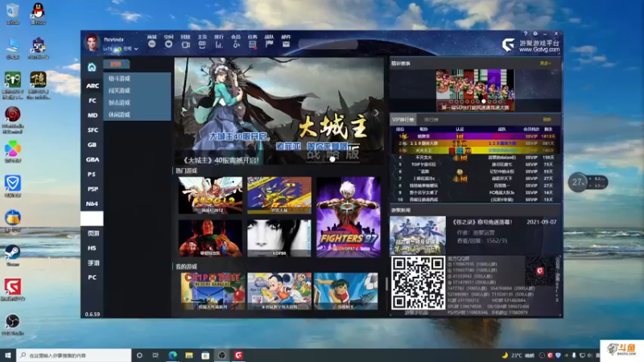
Task: Open the Recycle Bin desktop icon
Action: click(13, 14)
